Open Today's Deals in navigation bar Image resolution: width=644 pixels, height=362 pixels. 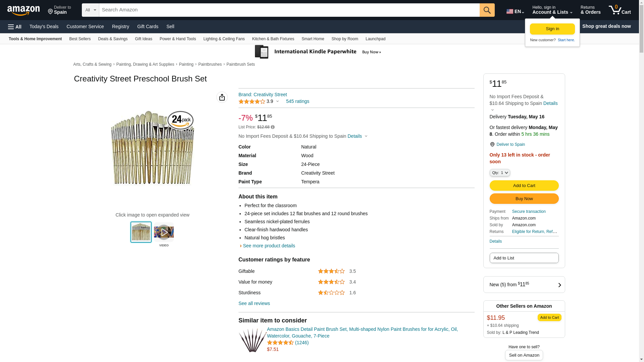44,26
